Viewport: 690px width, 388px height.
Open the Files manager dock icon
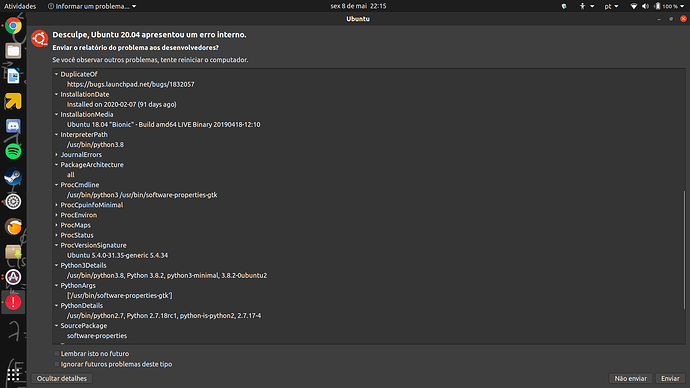click(x=13, y=51)
